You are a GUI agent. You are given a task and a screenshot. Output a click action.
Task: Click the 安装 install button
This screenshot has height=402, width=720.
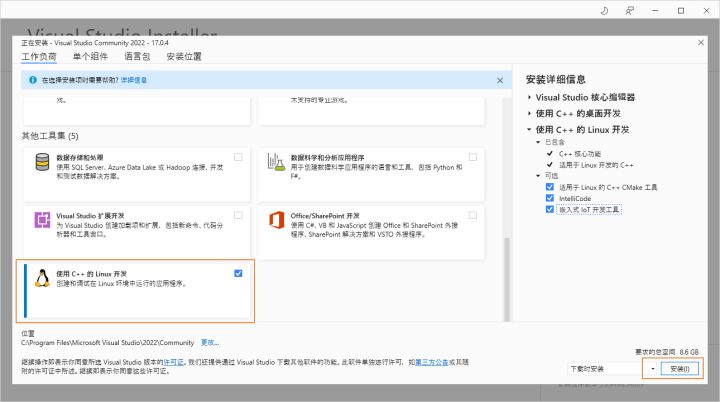click(680, 368)
